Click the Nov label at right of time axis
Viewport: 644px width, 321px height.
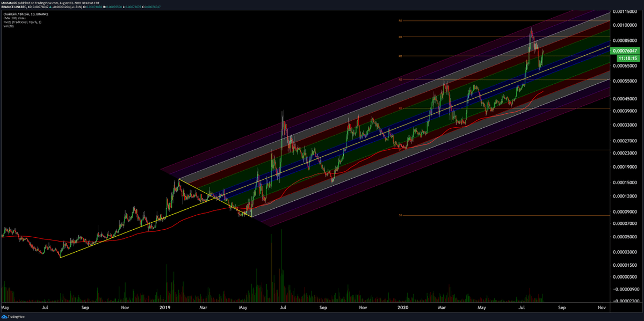[x=602, y=309]
